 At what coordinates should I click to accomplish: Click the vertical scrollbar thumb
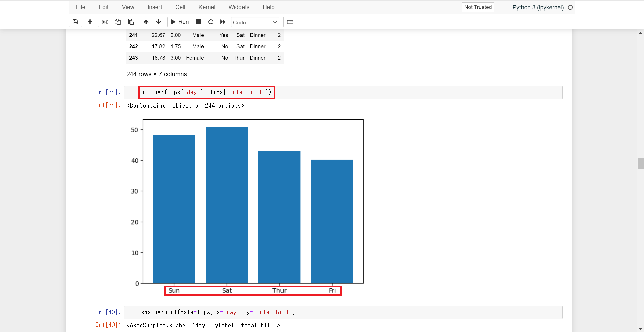point(640,163)
